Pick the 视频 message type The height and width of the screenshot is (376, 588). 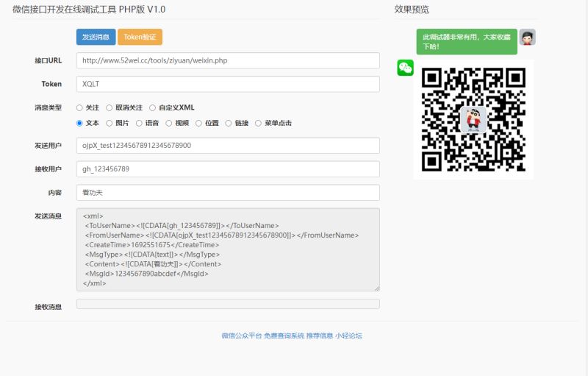point(169,123)
